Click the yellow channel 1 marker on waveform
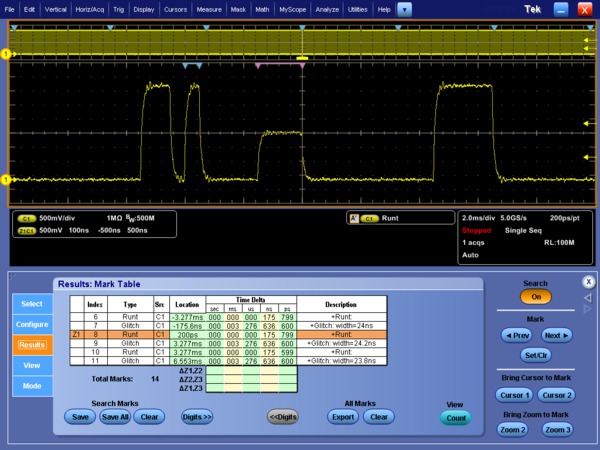 point(5,179)
